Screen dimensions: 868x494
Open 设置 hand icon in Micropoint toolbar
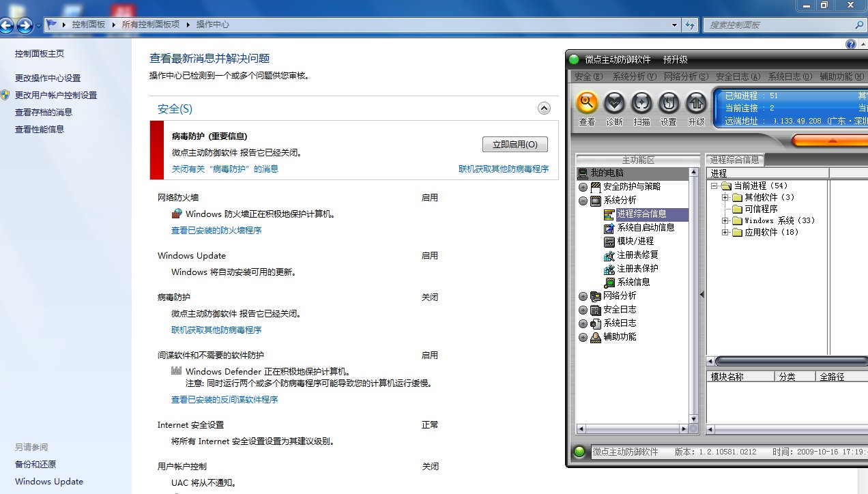(x=669, y=103)
